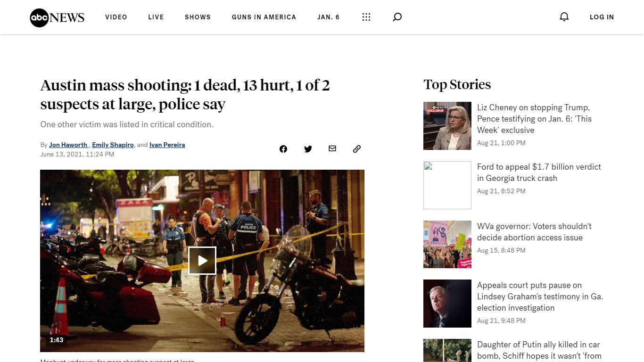Image resolution: width=644 pixels, height=362 pixels.
Task: Open the Shows menu item
Action: (x=198, y=17)
